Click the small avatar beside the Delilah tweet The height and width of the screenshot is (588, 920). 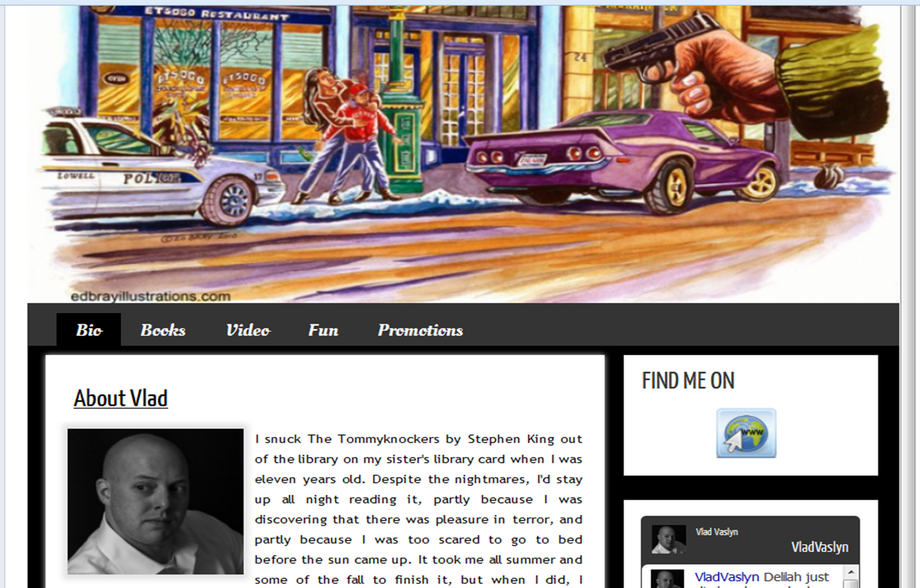(x=667, y=578)
